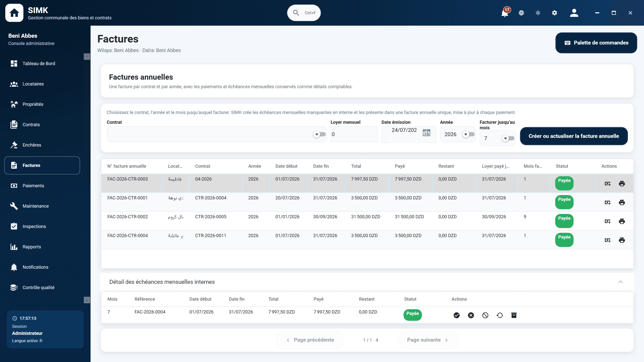Viewport: 644px width, 362px height.
Task: Add payment for invoice FAC-2026-CTR-0002
Action: click(608, 221)
